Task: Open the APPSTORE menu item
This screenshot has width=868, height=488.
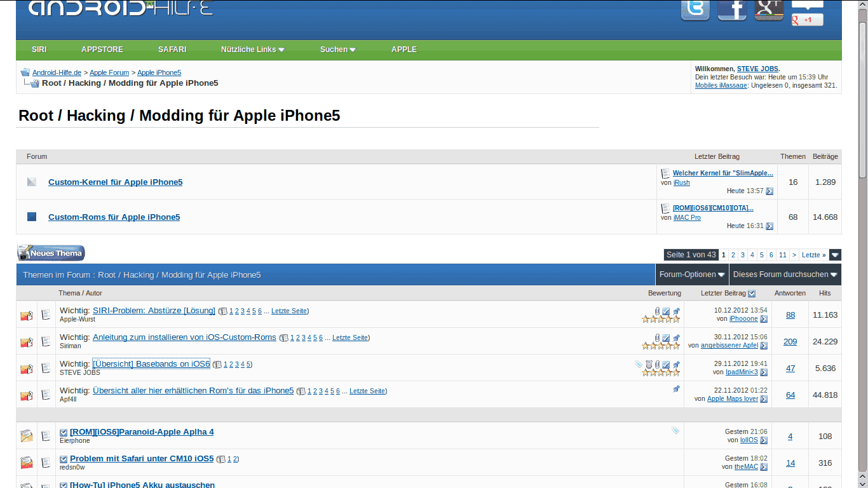Action: tap(102, 50)
